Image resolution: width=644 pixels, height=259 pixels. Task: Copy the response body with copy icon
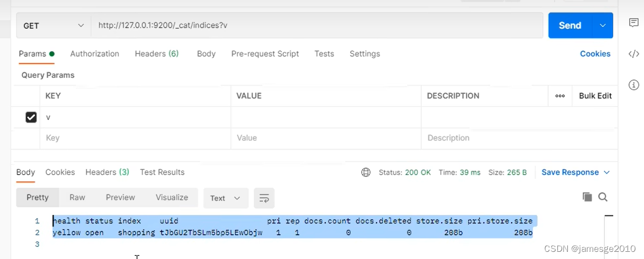[587, 197]
